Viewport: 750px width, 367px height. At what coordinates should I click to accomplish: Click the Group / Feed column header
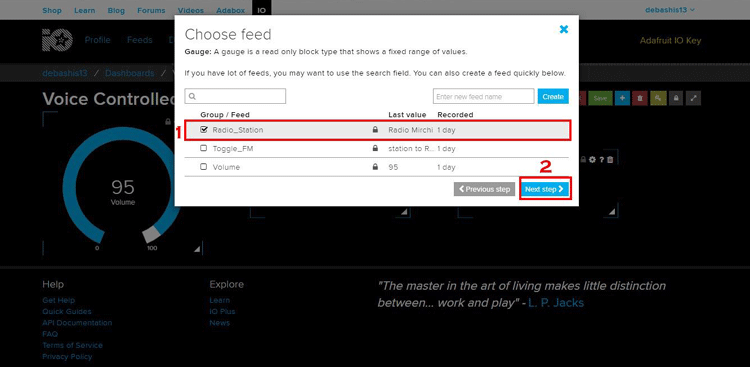pos(225,114)
